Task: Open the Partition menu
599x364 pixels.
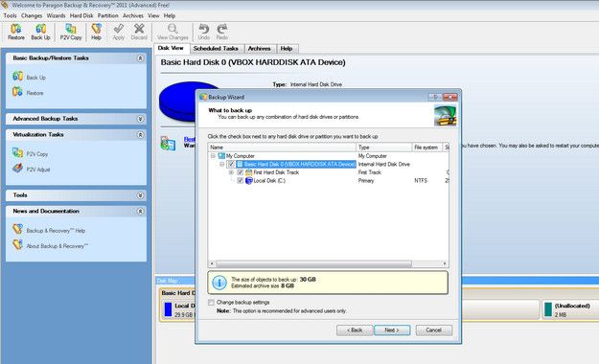Action: [107, 15]
